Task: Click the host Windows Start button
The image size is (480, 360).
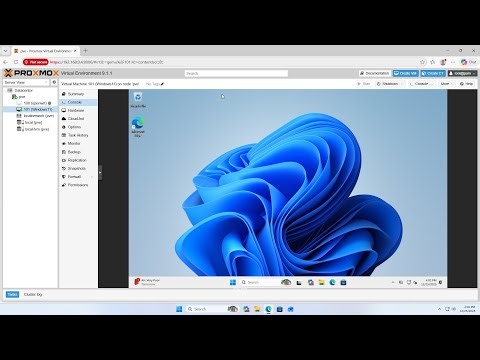Action: pos(179,309)
